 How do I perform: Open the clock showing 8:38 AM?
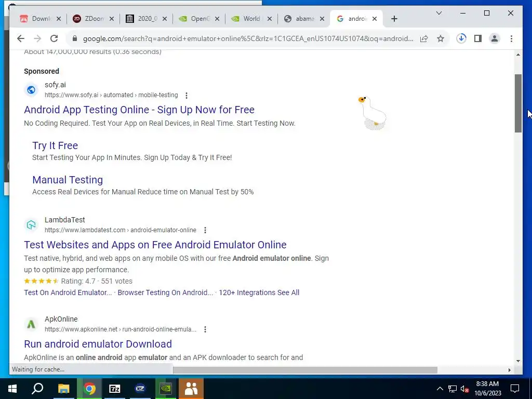487,389
